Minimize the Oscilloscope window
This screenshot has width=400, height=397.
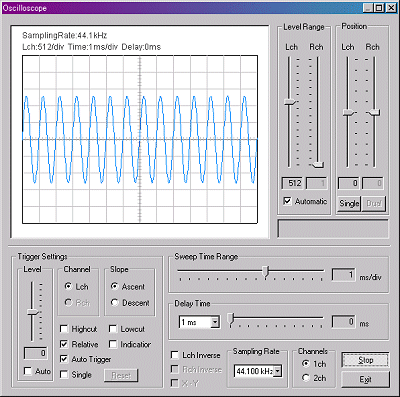(x=367, y=8)
